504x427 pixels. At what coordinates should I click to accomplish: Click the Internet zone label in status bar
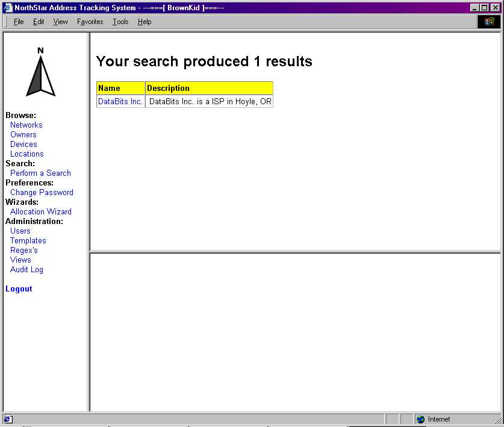tap(439, 419)
